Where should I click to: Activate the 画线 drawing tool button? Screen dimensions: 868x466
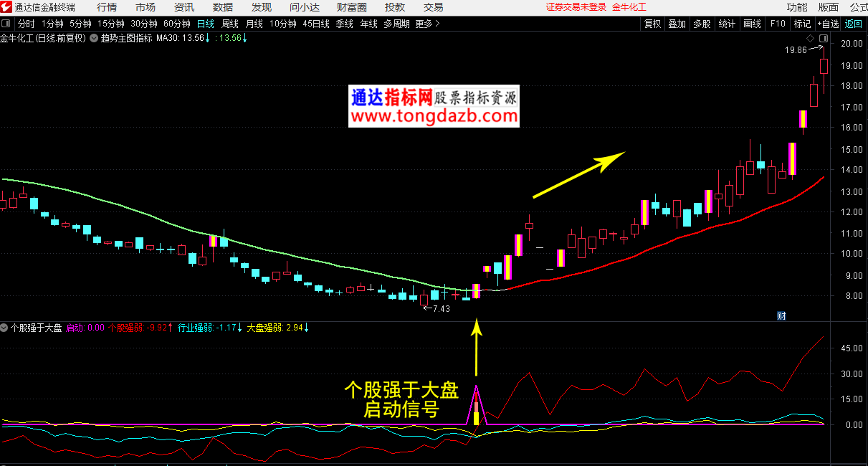click(752, 24)
